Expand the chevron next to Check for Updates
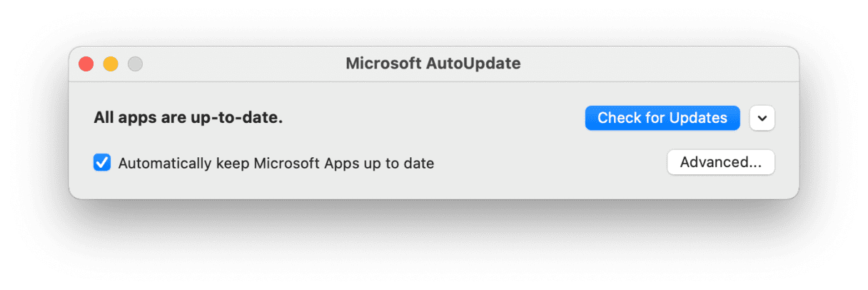The height and width of the screenshot is (290, 868). click(762, 119)
